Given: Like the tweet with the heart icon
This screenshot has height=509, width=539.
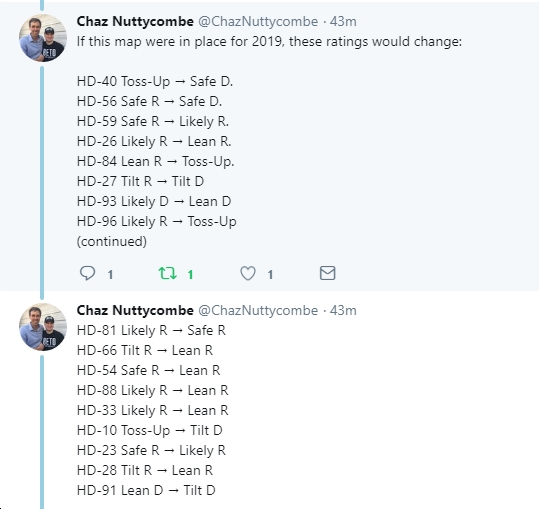Looking at the screenshot, I should 248,274.
